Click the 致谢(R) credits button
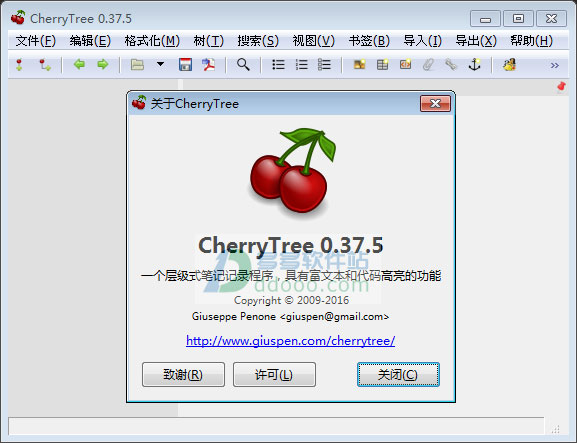 [183, 375]
